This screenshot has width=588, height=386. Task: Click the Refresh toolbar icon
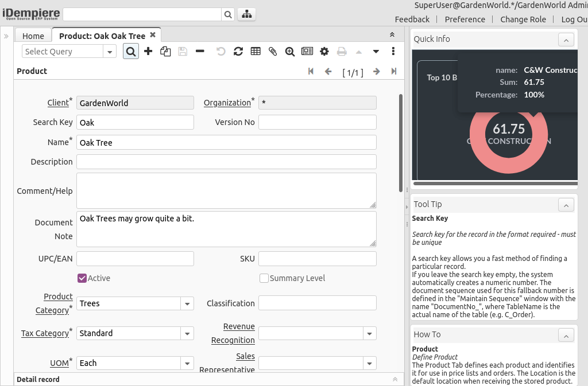coord(238,52)
